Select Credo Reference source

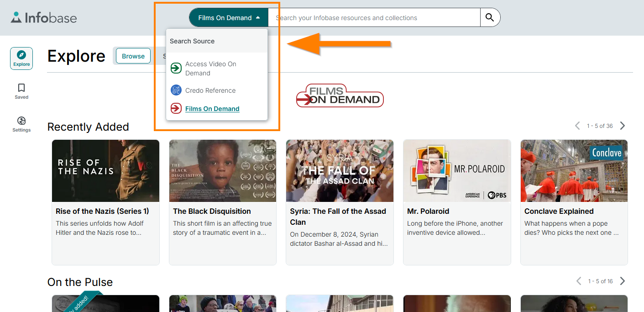coord(217,90)
